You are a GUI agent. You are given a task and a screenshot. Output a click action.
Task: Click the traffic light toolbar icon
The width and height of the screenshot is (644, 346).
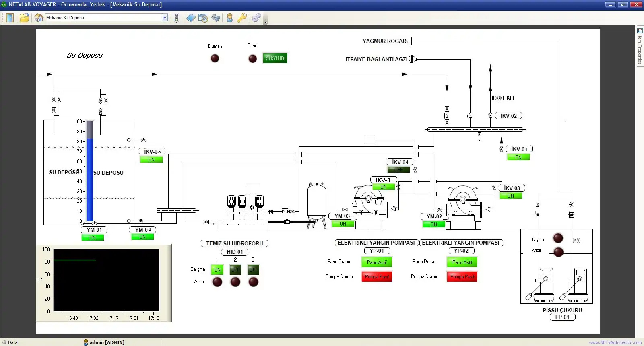pos(176,18)
